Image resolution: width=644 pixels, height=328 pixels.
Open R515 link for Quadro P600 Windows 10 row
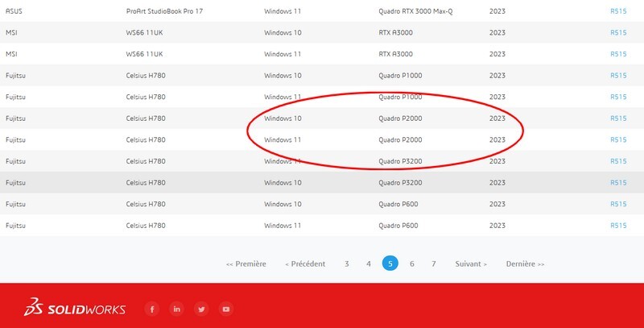click(x=618, y=204)
